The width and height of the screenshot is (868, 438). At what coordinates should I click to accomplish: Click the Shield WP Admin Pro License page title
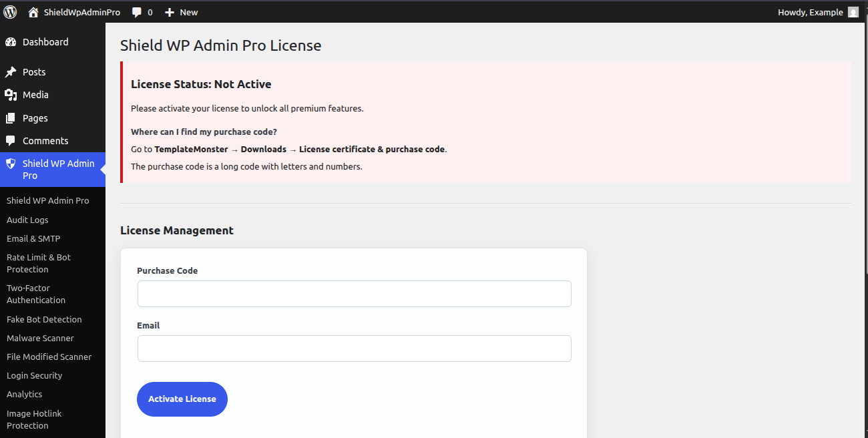(x=221, y=45)
